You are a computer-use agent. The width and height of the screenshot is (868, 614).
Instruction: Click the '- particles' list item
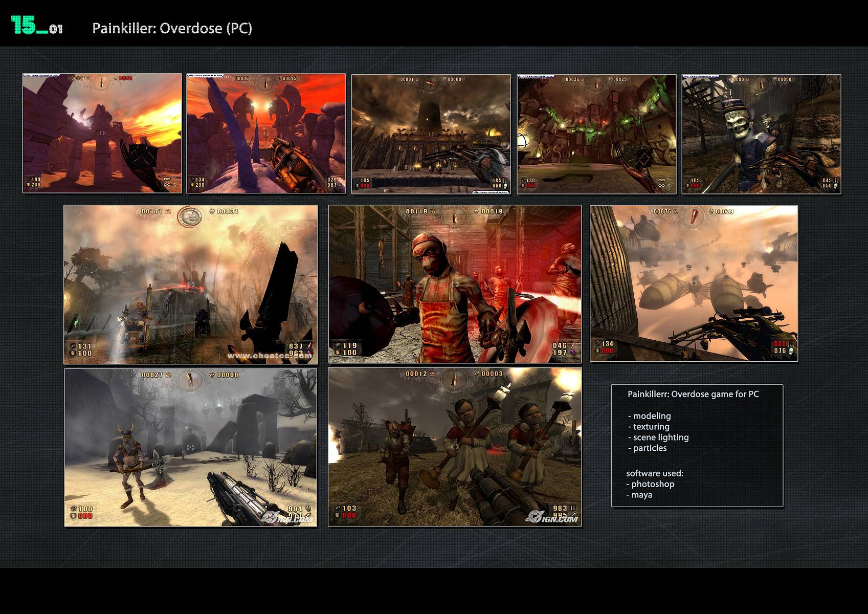point(647,448)
